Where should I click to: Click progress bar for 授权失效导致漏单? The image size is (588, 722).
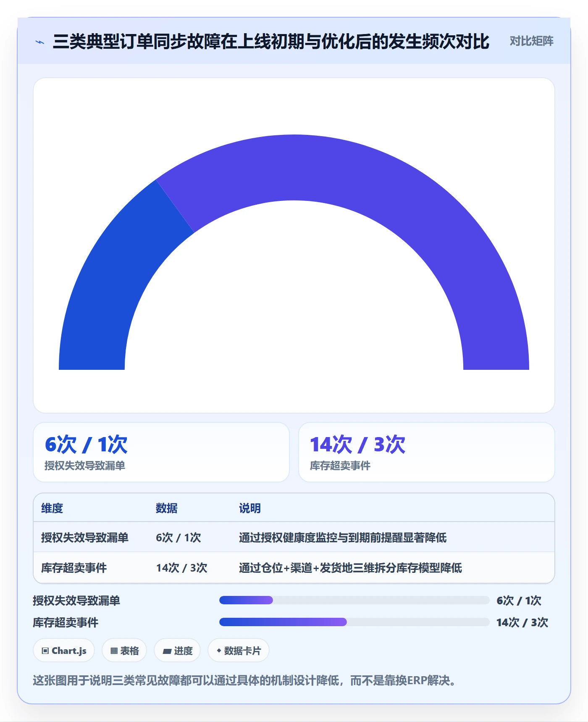point(354,600)
